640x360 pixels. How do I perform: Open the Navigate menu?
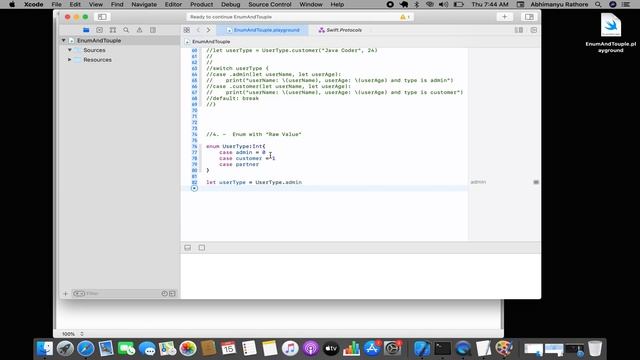click(144, 4)
